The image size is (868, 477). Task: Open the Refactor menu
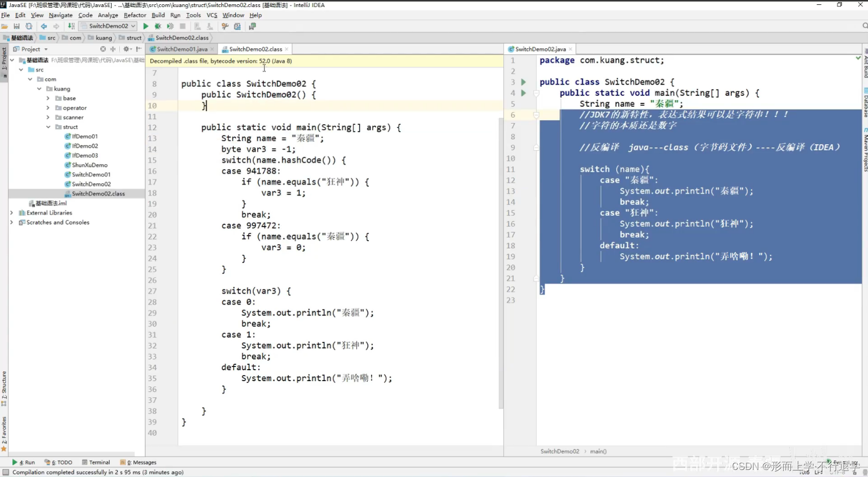pyautogui.click(x=135, y=15)
